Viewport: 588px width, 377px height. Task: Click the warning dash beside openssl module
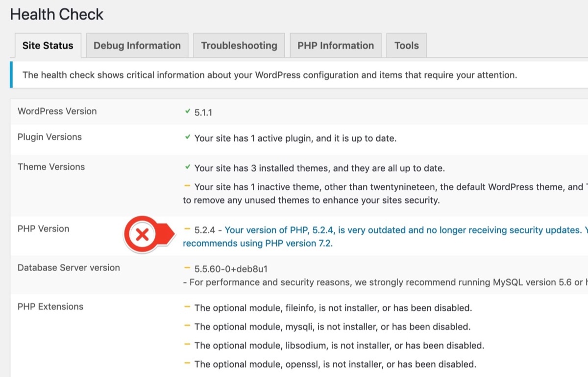pyautogui.click(x=187, y=363)
